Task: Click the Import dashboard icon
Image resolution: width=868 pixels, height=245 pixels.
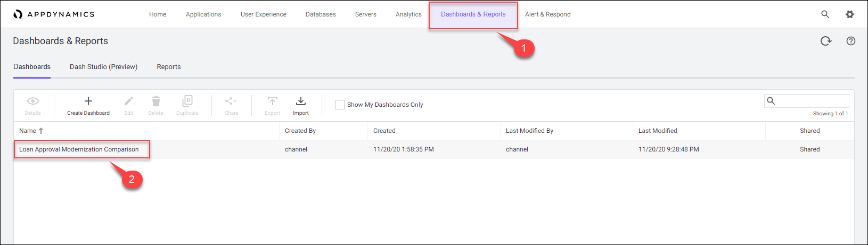Action: (x=300, y=101)
